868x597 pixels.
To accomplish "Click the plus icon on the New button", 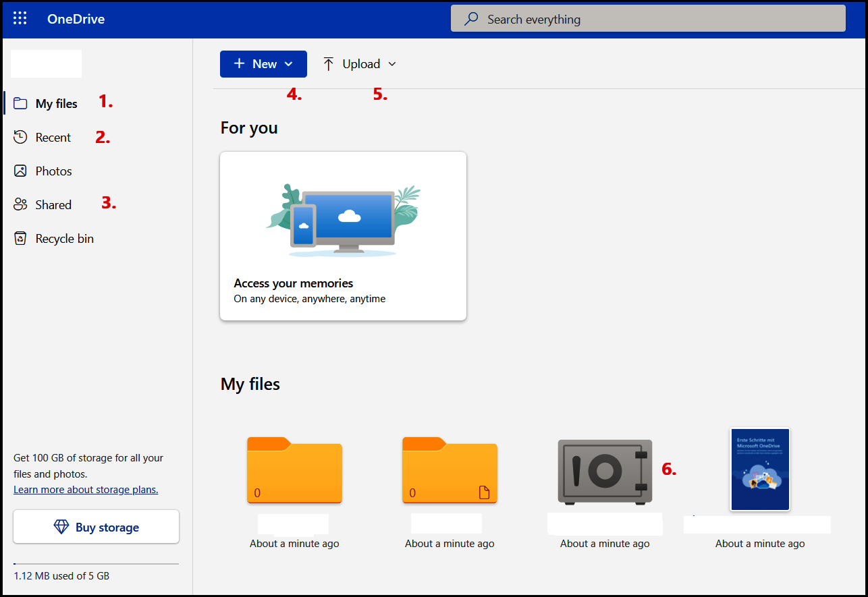I will (x=239, y=63).
